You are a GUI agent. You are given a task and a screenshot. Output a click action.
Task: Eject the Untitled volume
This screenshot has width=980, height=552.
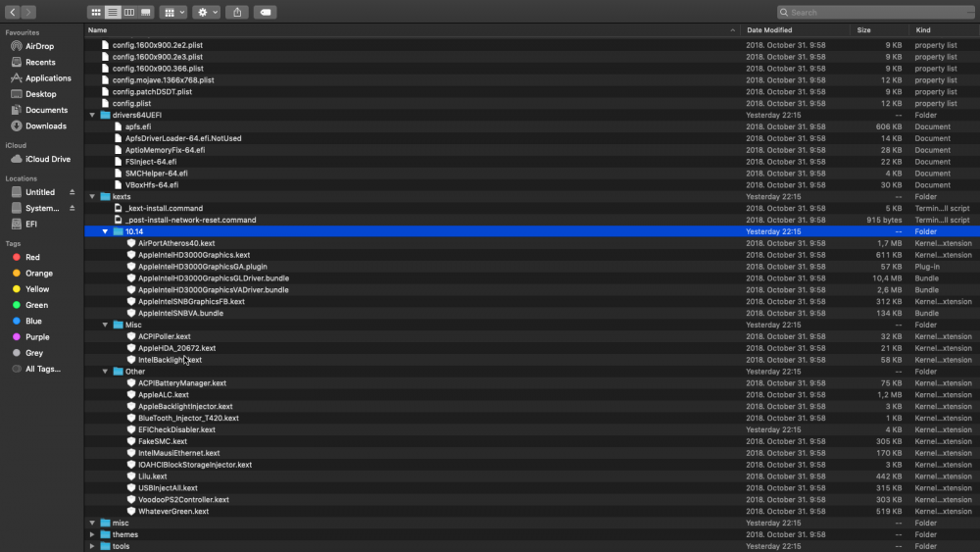(x=72, y=192)
